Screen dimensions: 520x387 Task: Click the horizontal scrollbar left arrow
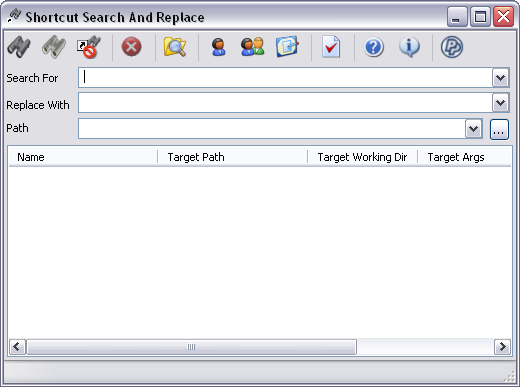click(17, 347)
